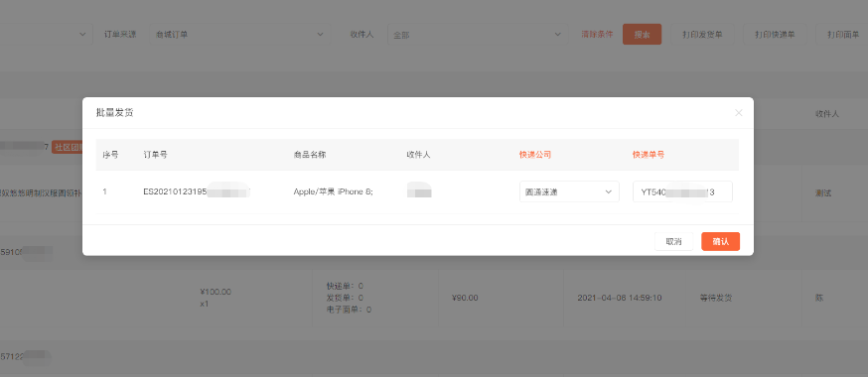Click the 序号 column header
The width and height of the screenshot is (868, 377).
[x=110, y=155]
